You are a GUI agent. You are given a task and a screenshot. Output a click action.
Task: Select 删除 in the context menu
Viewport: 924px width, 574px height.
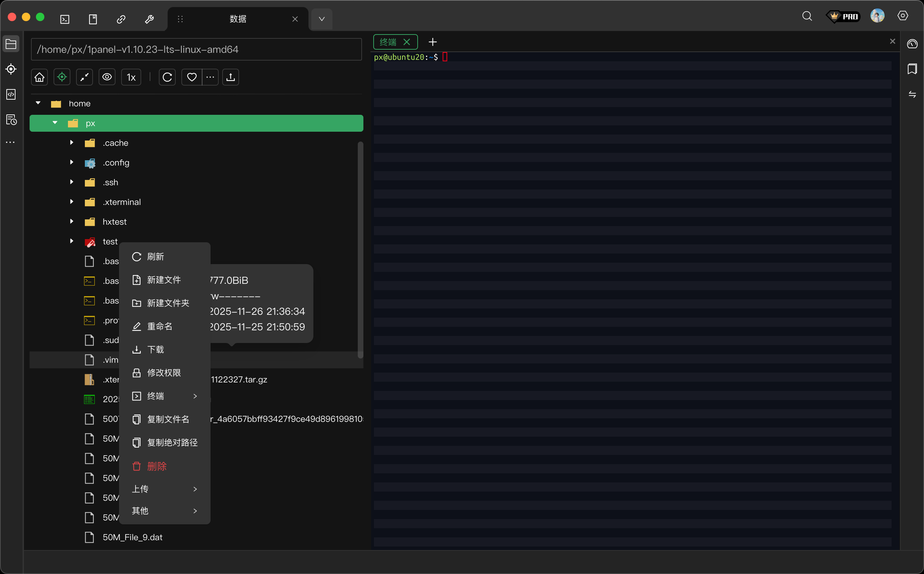coord(156,466)
